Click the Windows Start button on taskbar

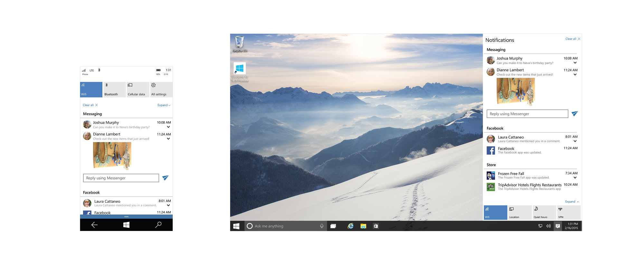pyautogui.click(x=236, y=226)
